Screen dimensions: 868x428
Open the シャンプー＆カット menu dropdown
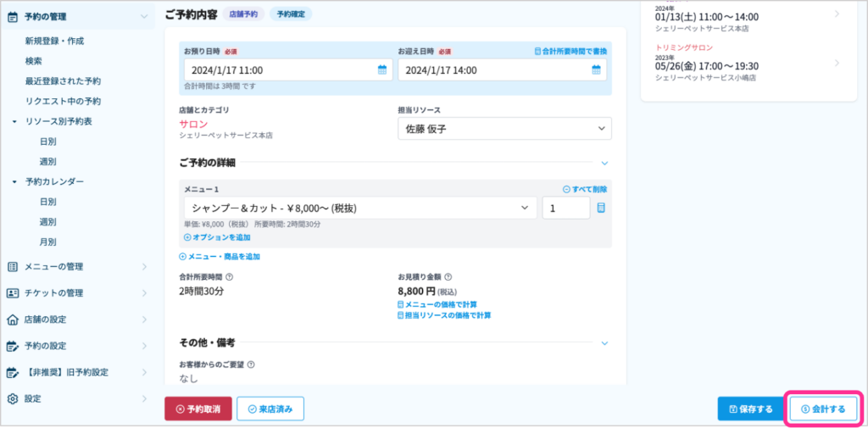point(359,208)
